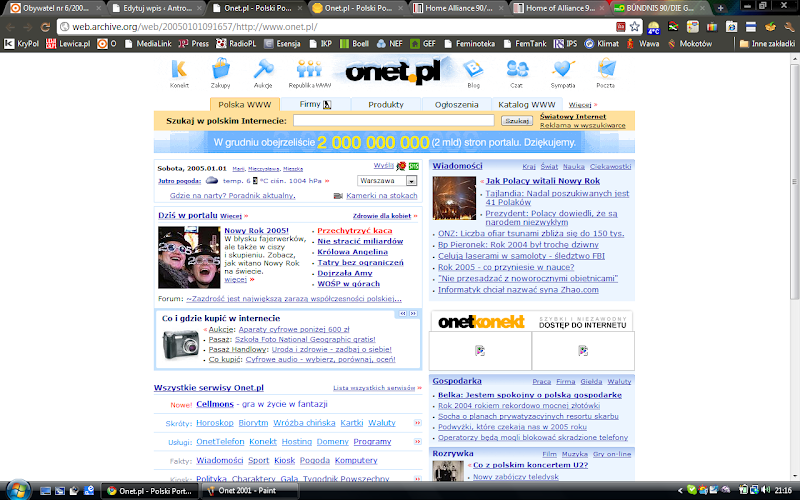This screenshot has width=800, height=500.
Task: Click the Szukaj search button
Action: [517, 121]
